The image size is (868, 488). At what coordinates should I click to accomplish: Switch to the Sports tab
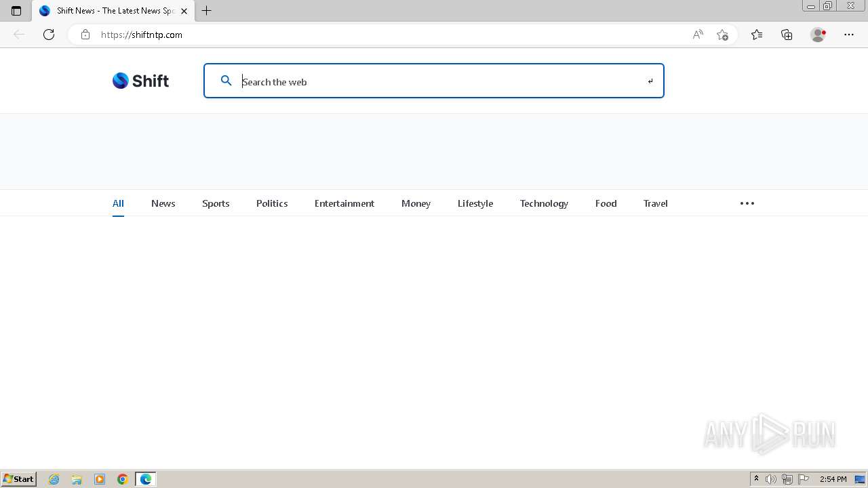click(216, 203)
